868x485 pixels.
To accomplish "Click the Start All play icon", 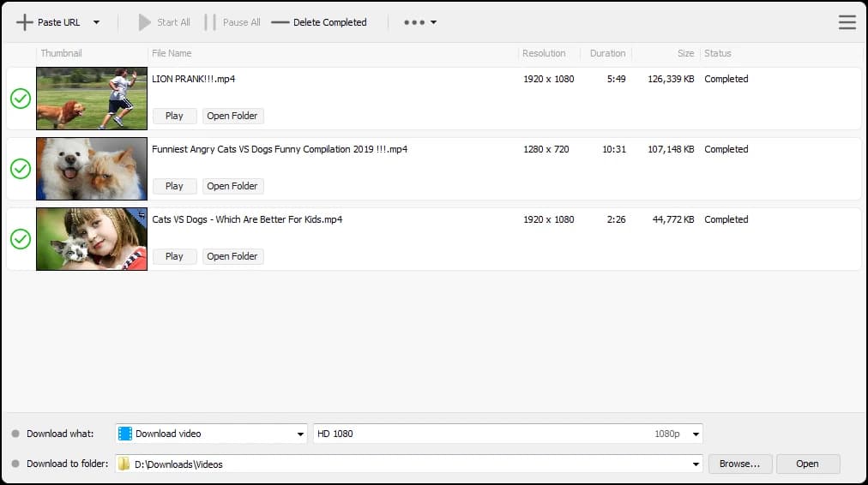I will point(144,22).
